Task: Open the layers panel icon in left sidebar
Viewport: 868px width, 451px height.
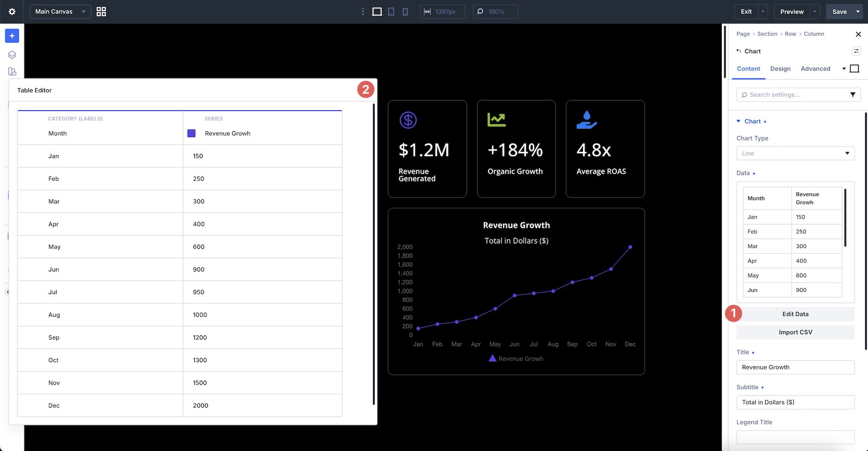Action: [12, 55]
